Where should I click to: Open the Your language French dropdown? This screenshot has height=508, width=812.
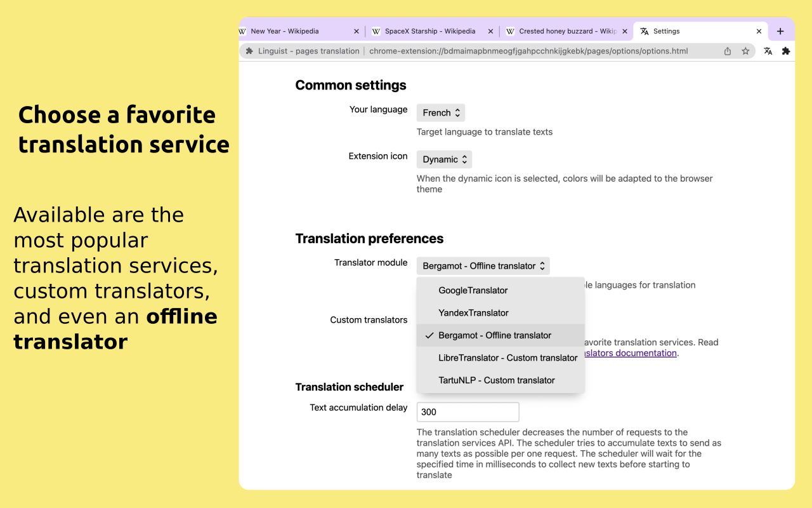coord(440,112)
